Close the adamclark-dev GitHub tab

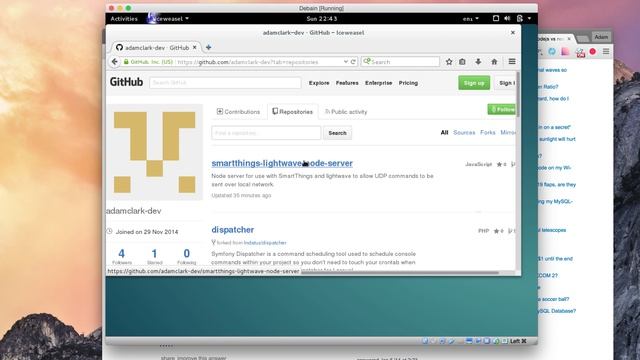coord(195,47)
